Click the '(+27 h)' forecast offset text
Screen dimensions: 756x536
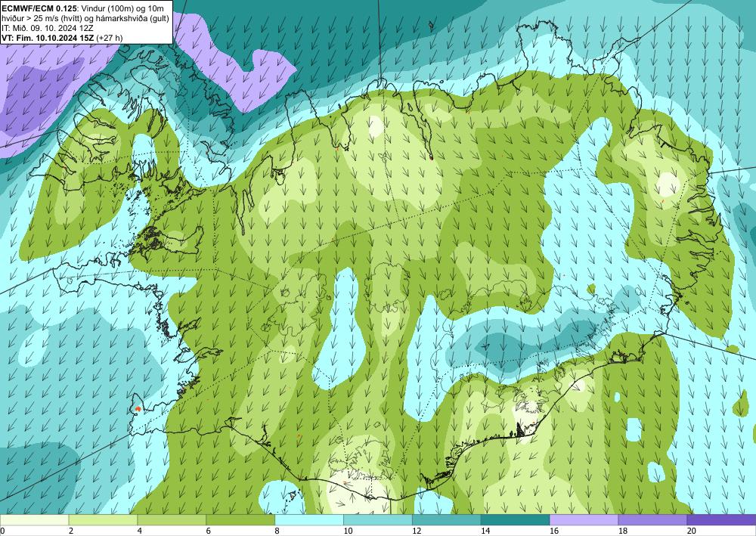[x=110, y=38]
